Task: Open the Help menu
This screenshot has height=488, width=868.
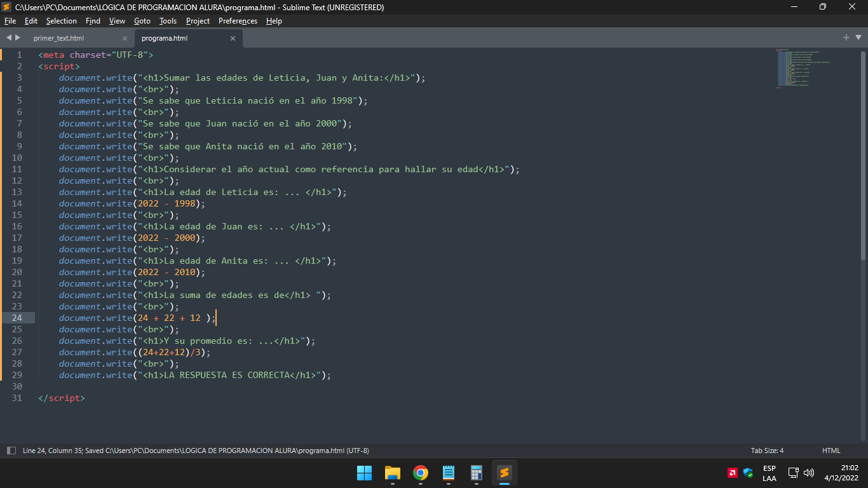Action: point(274,21)
